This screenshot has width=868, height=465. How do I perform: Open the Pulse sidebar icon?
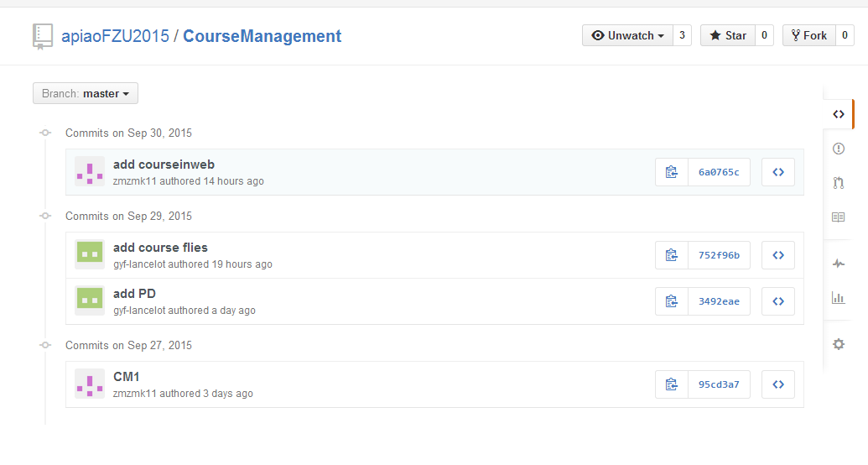pyautogui.click(x=839, y=264)
